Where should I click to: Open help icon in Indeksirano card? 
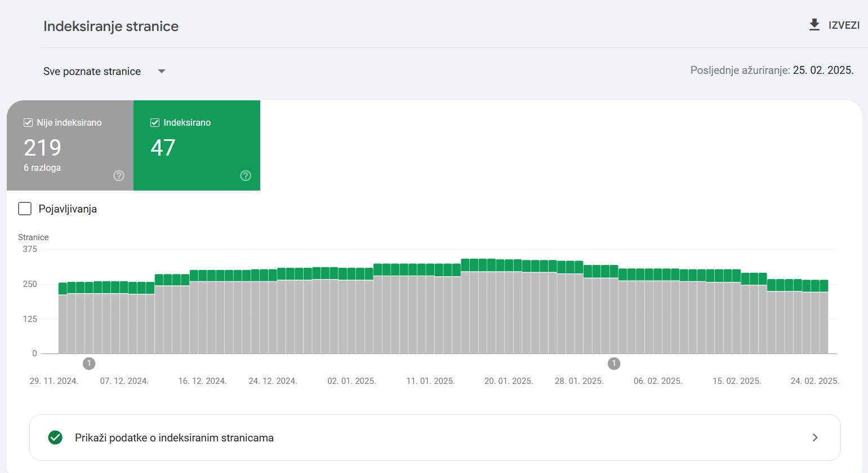pos(246,175)
